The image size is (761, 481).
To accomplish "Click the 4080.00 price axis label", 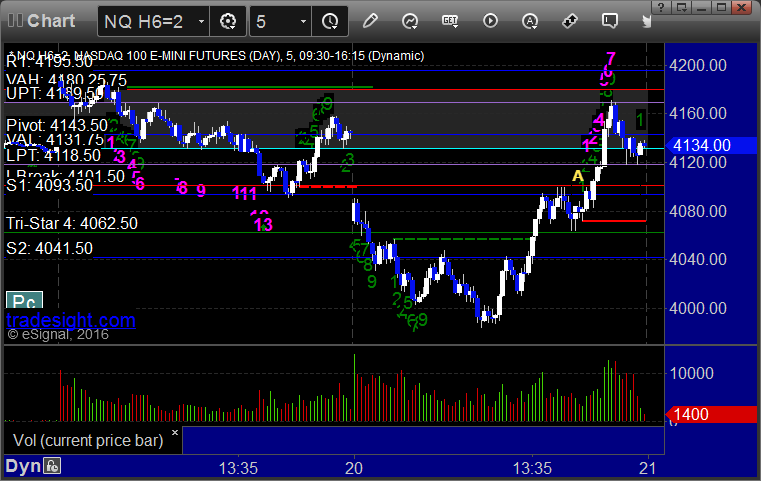I will [x=697, y=211].
